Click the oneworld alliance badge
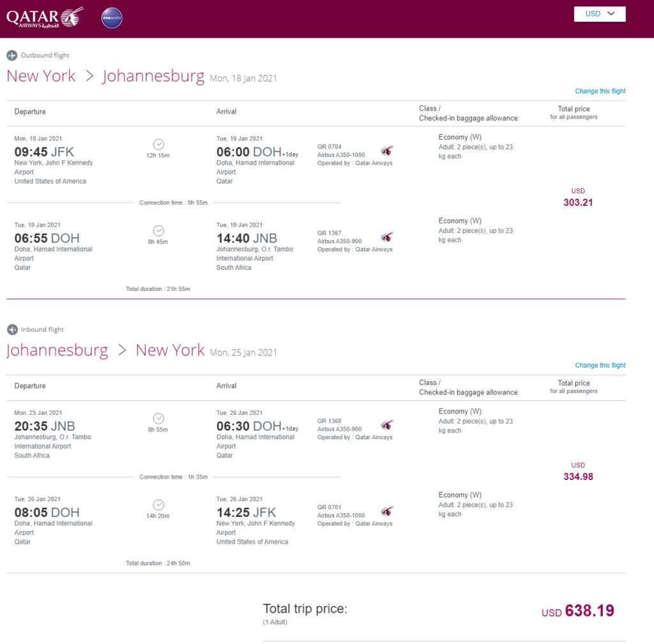This screenshot has height=644, width=654. pos(112,18)
